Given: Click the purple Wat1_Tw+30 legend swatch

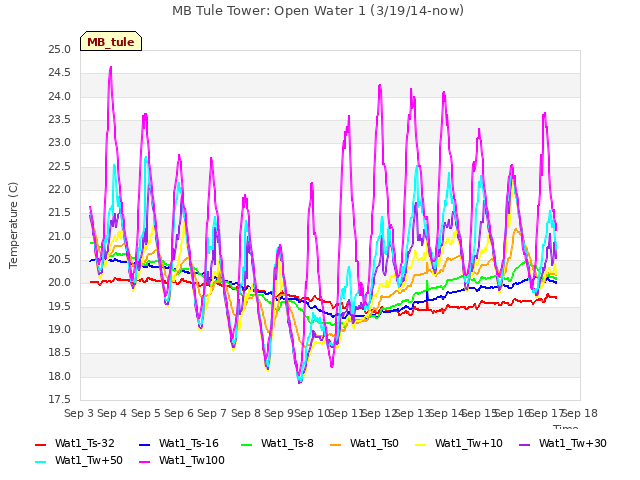Looking at the screenshot, I should click(x=524, y=444).
